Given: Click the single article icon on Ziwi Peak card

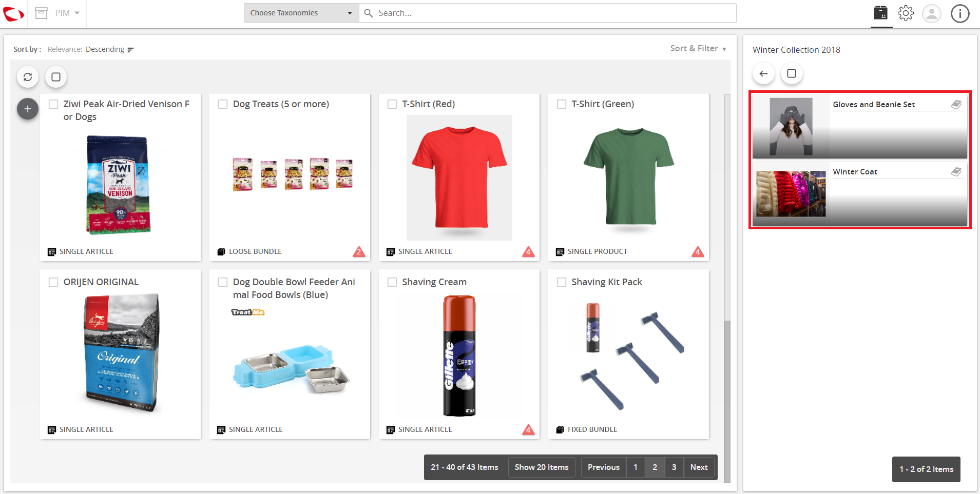Looking at the screenshot, I should pos(52,252).
